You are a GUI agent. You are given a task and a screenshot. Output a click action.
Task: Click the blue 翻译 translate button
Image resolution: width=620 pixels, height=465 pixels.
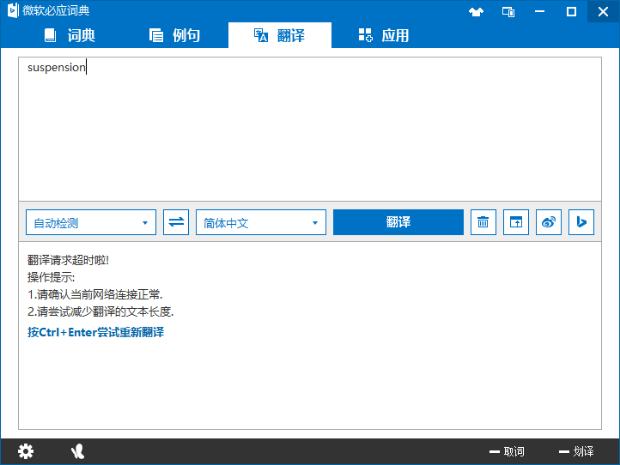398,222
